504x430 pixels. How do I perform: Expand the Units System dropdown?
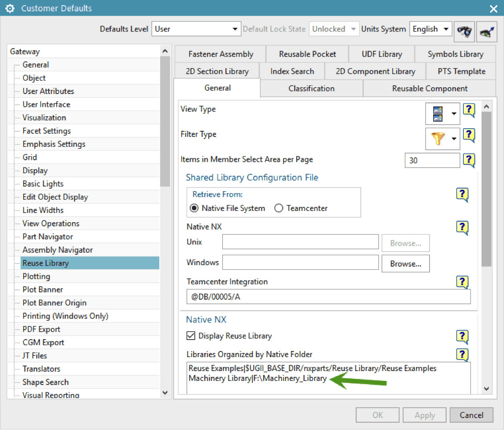(431, 29)
